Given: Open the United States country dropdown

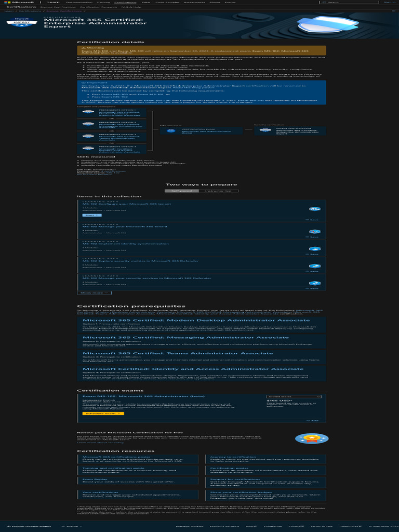Looking at the screenshot, I should pos(294,396).
